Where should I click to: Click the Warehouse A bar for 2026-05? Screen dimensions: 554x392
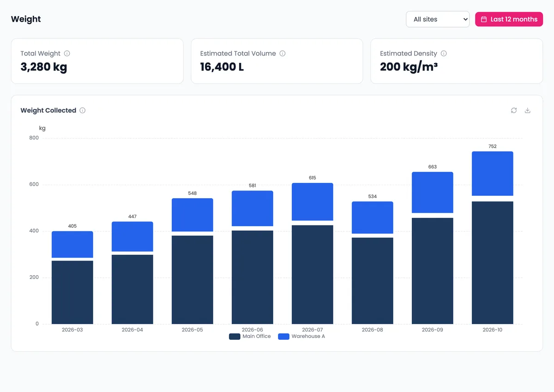(193, 215)
